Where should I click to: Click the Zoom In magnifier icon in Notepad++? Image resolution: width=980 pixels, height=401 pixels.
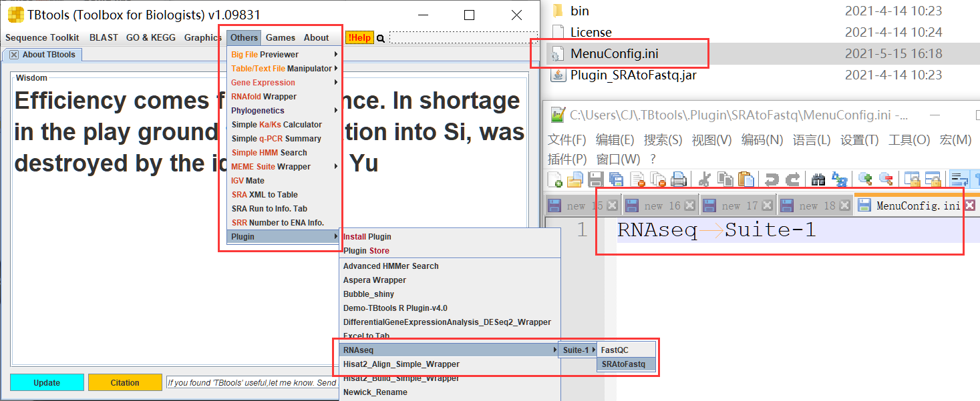point(865,179)
